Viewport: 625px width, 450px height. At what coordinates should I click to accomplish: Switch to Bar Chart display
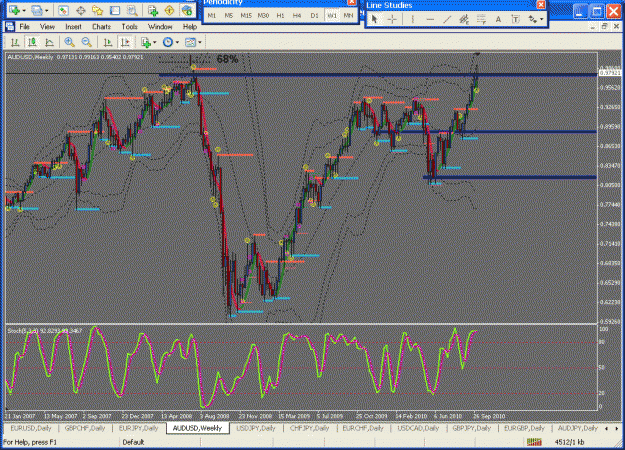click(x=15, y=42)
